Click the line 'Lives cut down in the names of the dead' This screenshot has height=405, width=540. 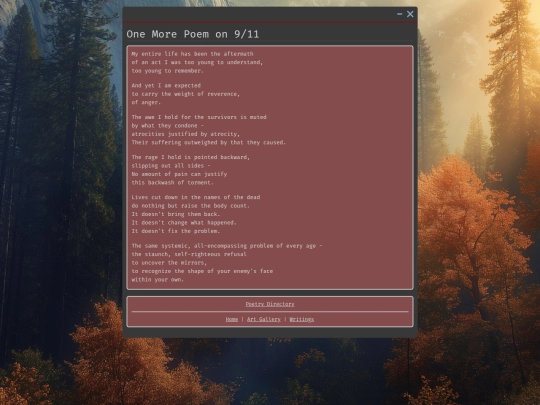pyautogui.click(x=196, y=197)
